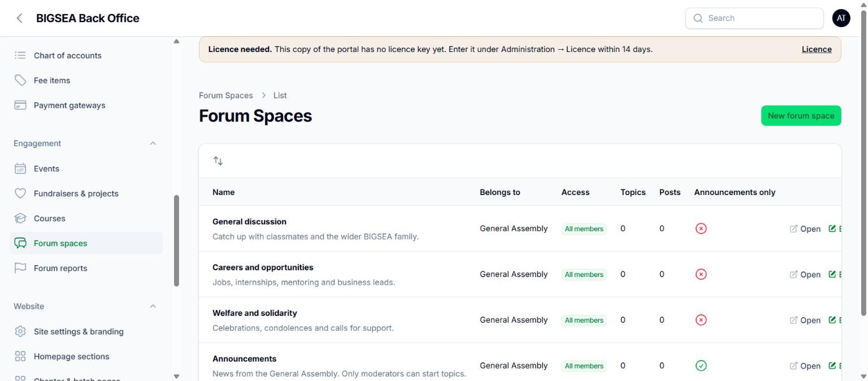Click the Payment gateways card icon
The height and width of the screenshot is (381, 868).
point(20,105)
